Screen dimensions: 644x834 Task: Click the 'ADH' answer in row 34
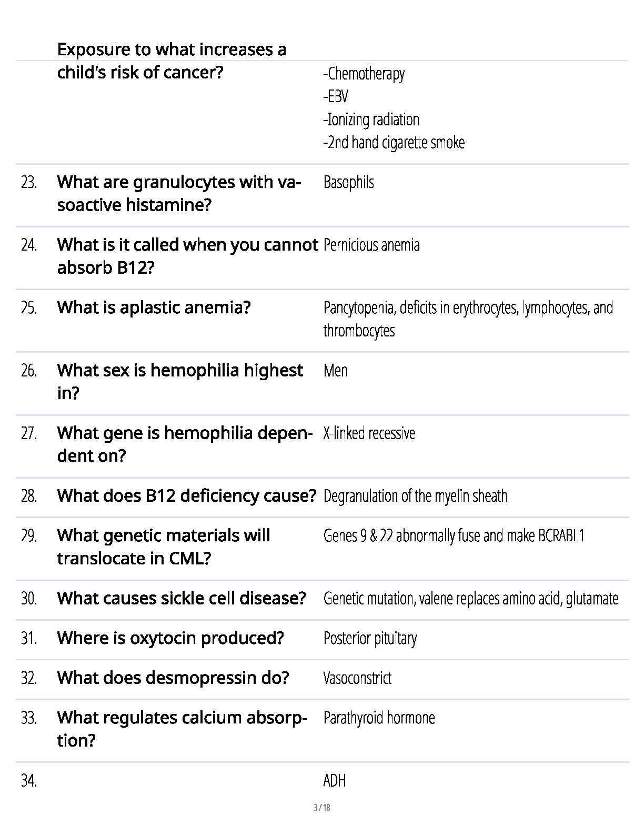click(335, 781)
